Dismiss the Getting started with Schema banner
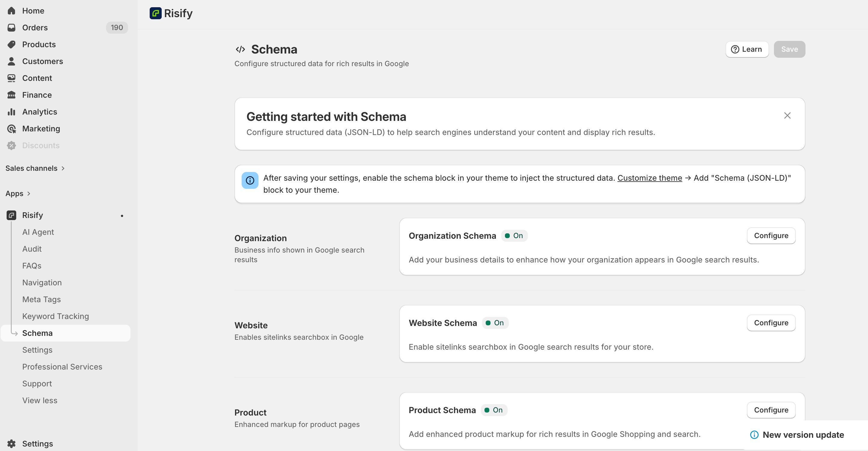Screen dimensions: 868x451 tap(787, 115)
